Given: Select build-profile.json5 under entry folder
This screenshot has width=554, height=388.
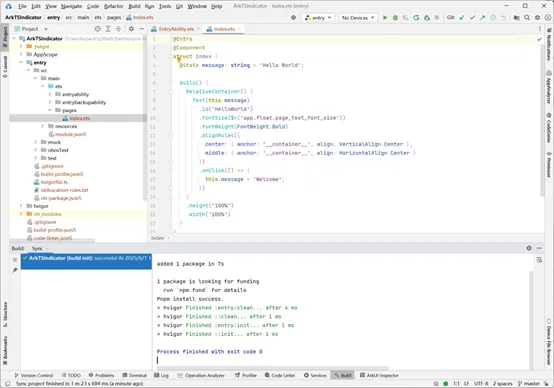Looking at the screenshot, I should pos(62,174).
